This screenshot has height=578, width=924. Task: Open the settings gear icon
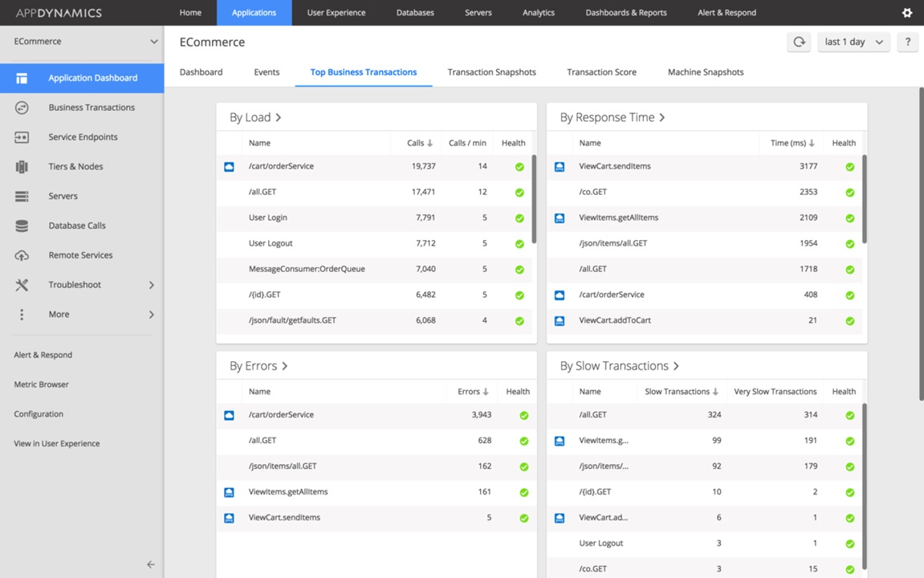point(907,12)
